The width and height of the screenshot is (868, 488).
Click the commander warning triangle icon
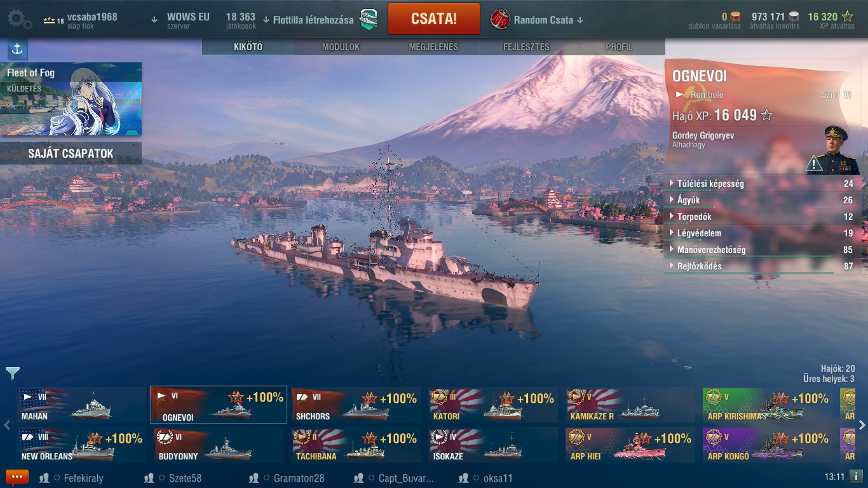click(814, 164)
